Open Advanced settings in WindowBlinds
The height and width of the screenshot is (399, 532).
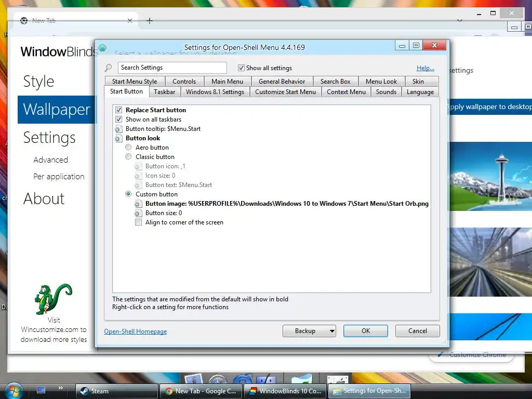(50, 160)
